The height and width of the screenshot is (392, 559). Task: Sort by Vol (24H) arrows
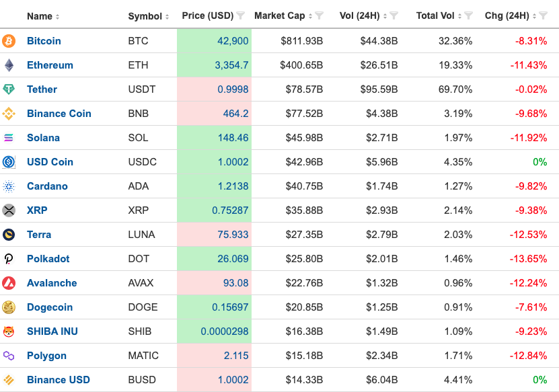coord(385,16)
